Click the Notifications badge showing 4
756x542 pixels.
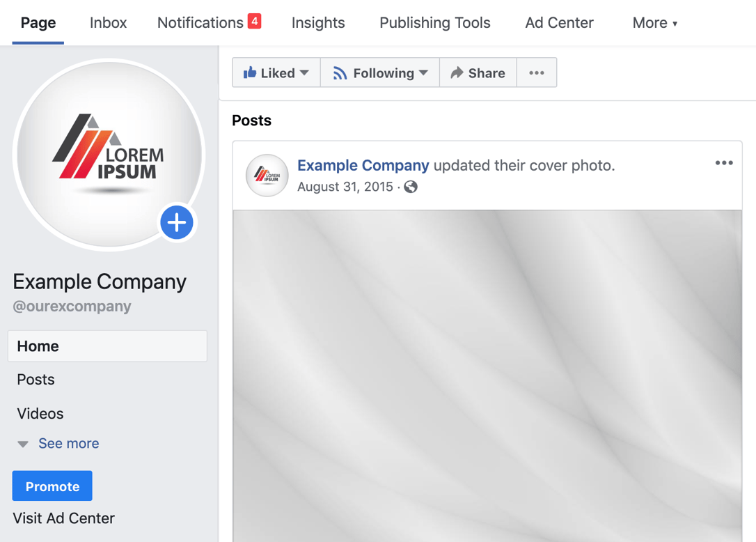255,21
